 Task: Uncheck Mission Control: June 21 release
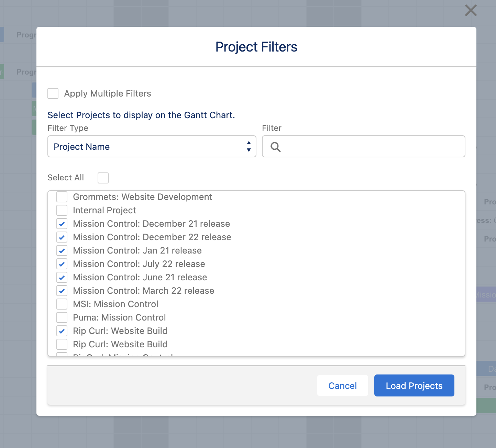(62, 277)
